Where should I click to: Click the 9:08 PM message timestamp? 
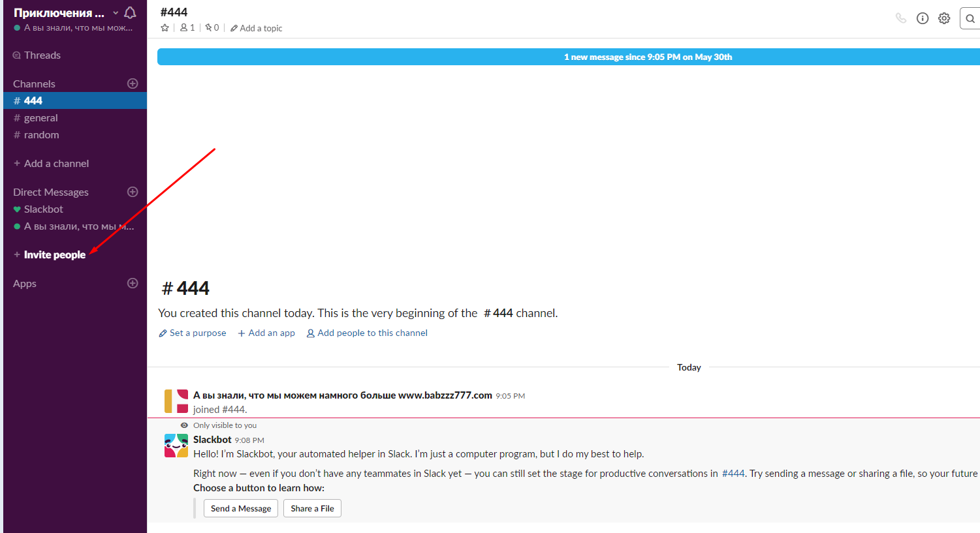(x=249, y=440)
